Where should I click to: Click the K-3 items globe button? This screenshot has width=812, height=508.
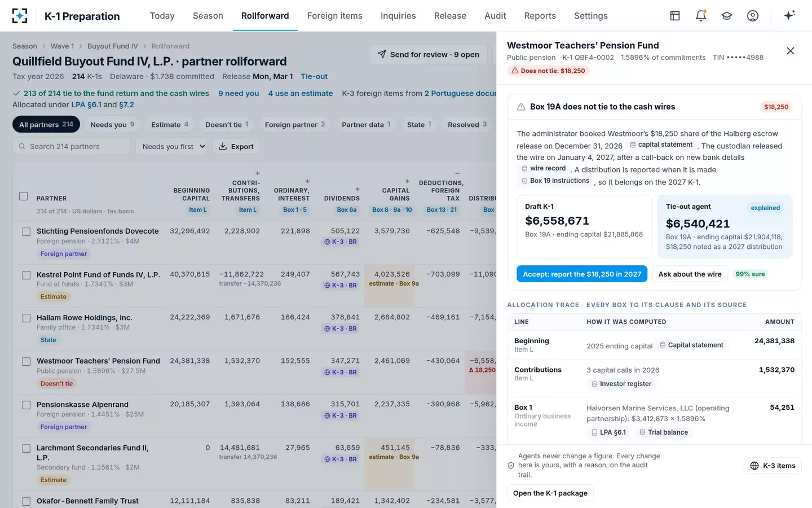coord(773,466)
